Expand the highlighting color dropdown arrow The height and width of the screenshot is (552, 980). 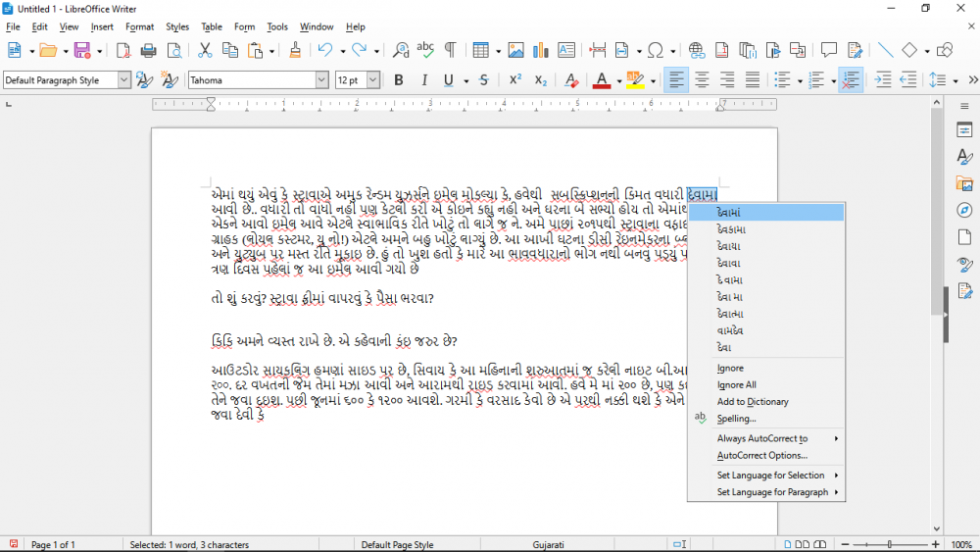(653, 80)
